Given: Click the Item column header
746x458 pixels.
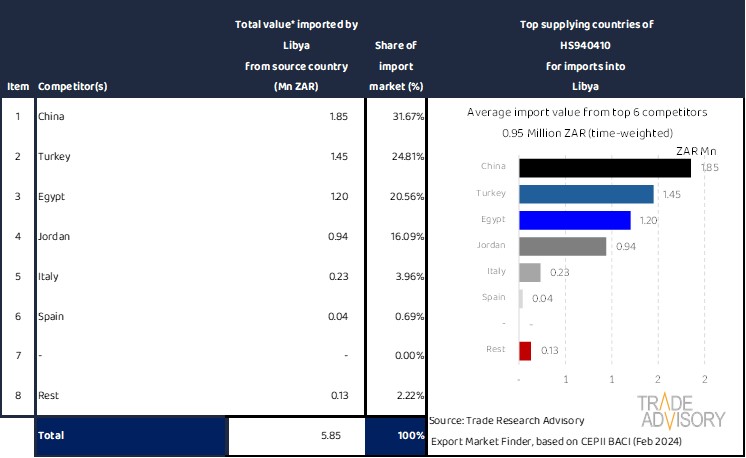Looking at the screenshot, I should click(x=18, y=86).
